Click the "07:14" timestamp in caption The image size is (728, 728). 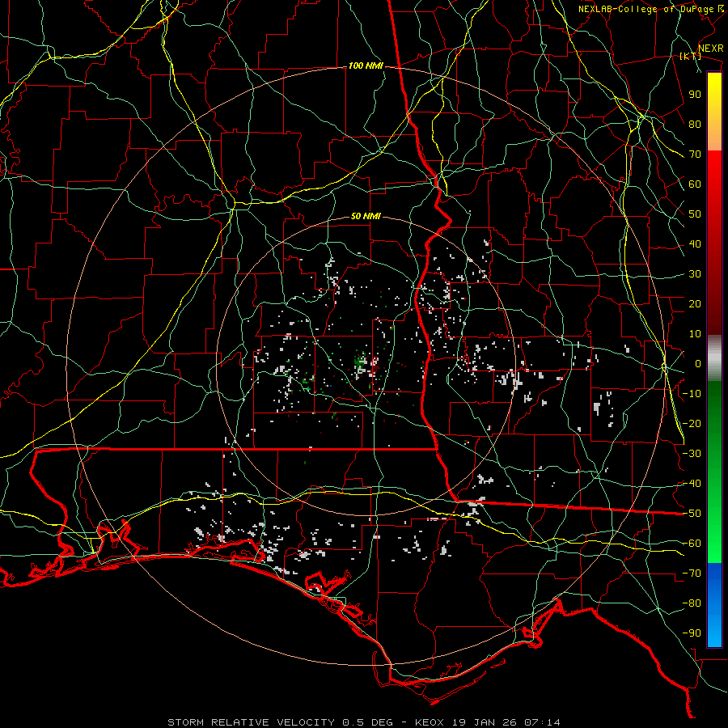pos(542,722)
